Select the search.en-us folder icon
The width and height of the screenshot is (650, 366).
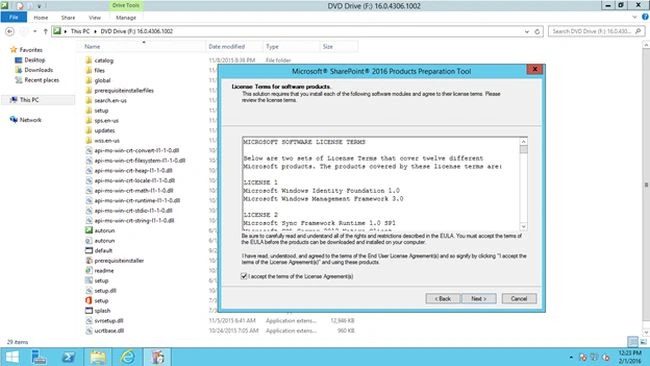89,100
